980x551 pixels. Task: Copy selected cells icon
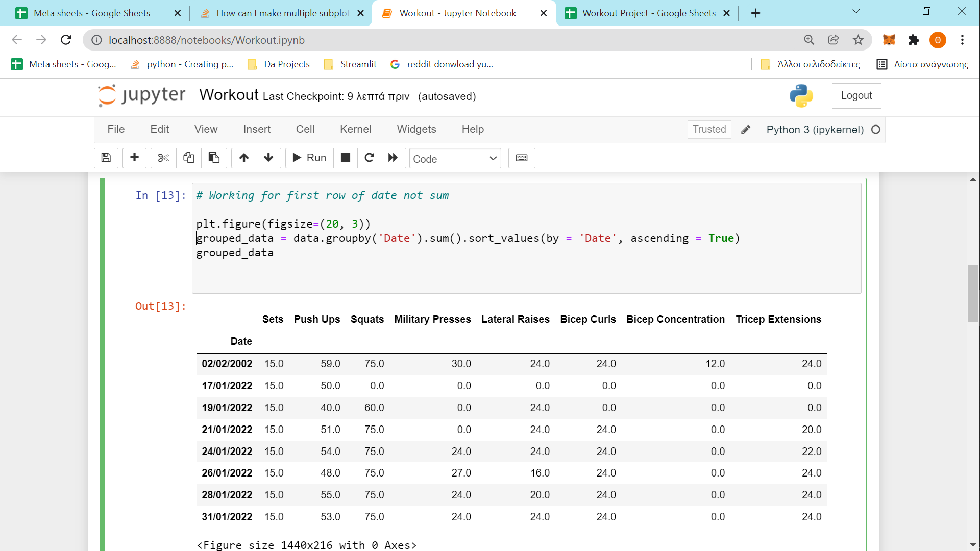[x=189, y=158]
